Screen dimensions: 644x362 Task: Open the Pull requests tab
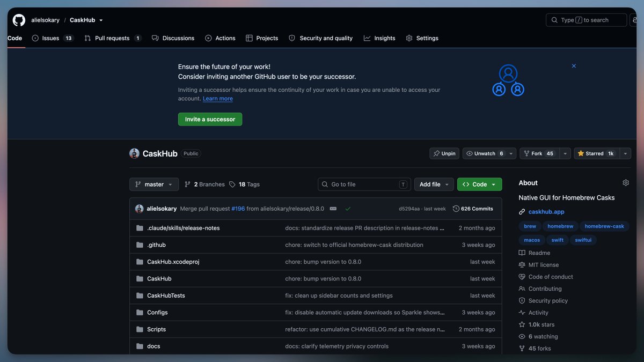coord(113,38)
